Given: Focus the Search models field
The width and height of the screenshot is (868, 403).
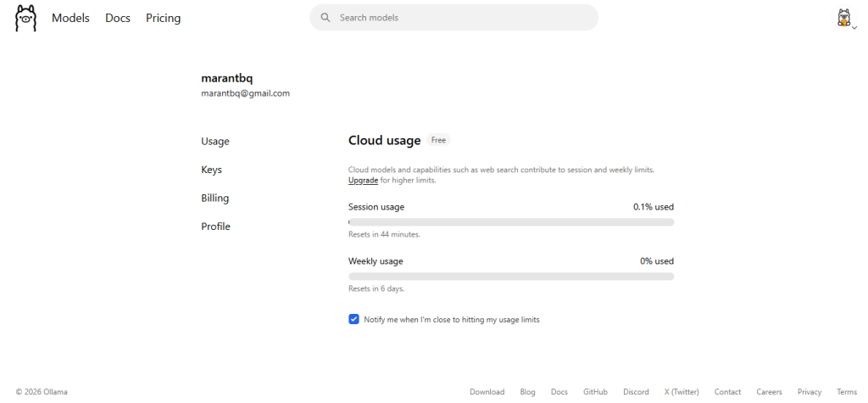Looking at the screenshot, I should [454, 18].
